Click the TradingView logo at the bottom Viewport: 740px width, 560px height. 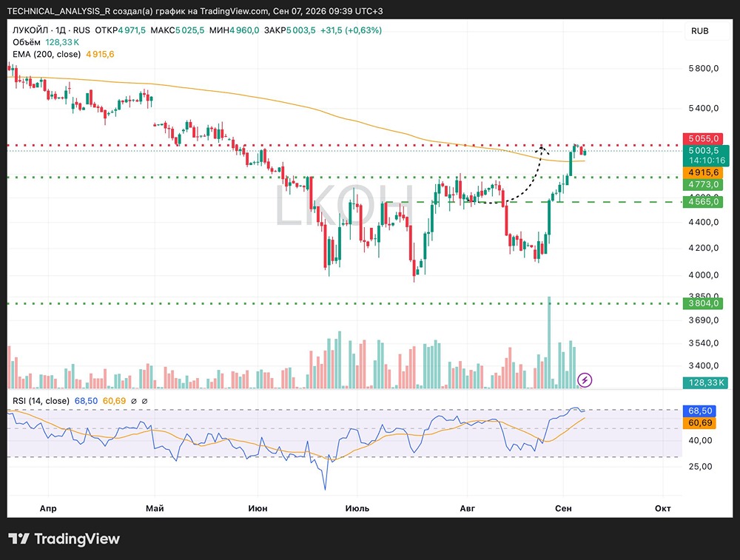tap(64, 539)
